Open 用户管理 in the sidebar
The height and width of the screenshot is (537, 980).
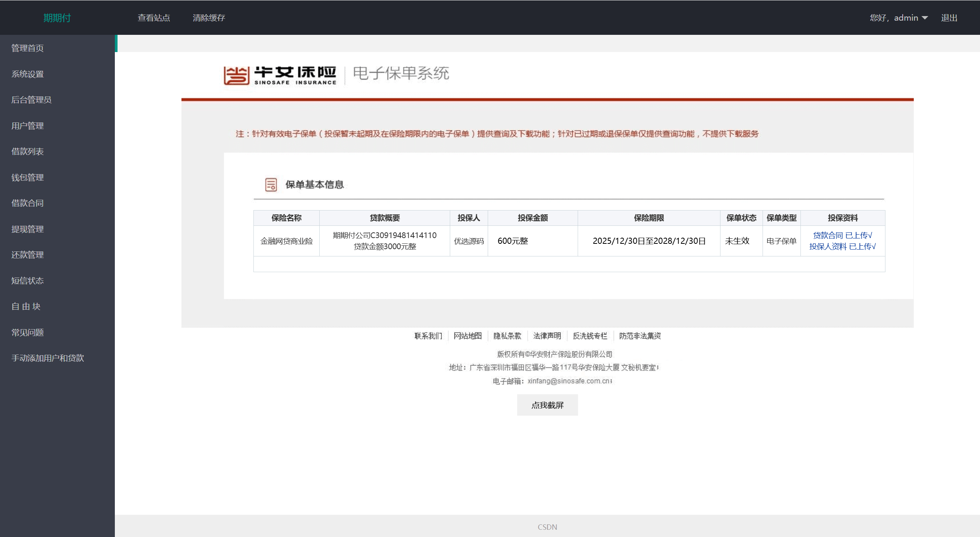tap(28, 126)
